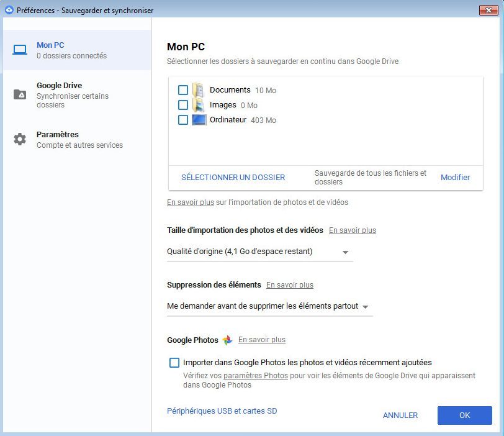Click the Modifier link
This screenshot has width=504, height=436.
[x=455, y=178]
